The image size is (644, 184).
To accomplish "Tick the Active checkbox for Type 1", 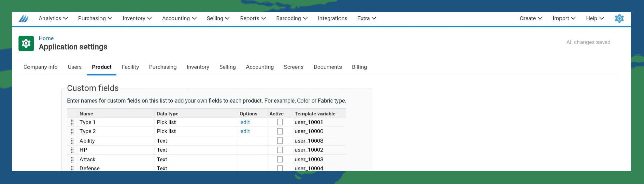I will (x=280, y=122).
